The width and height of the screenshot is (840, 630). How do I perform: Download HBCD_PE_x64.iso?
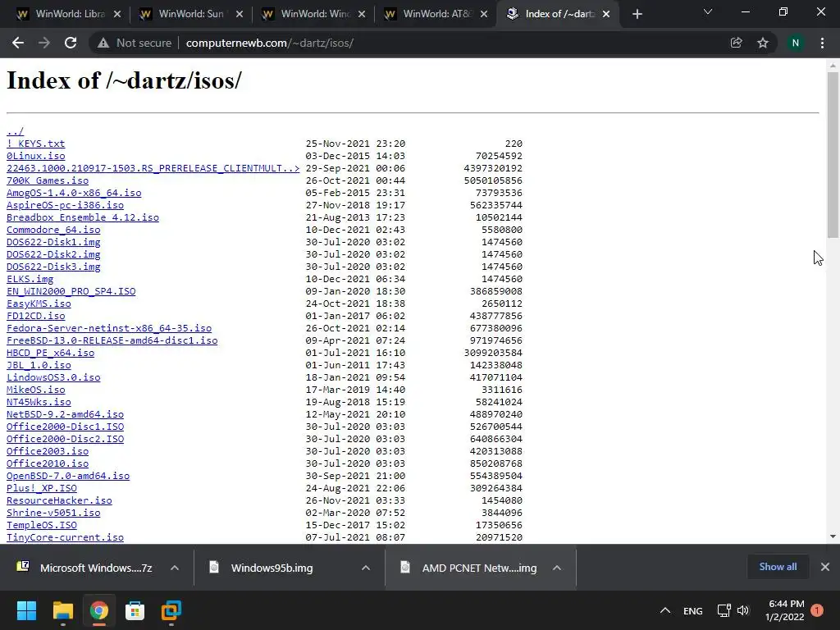(x=50, y=353)
